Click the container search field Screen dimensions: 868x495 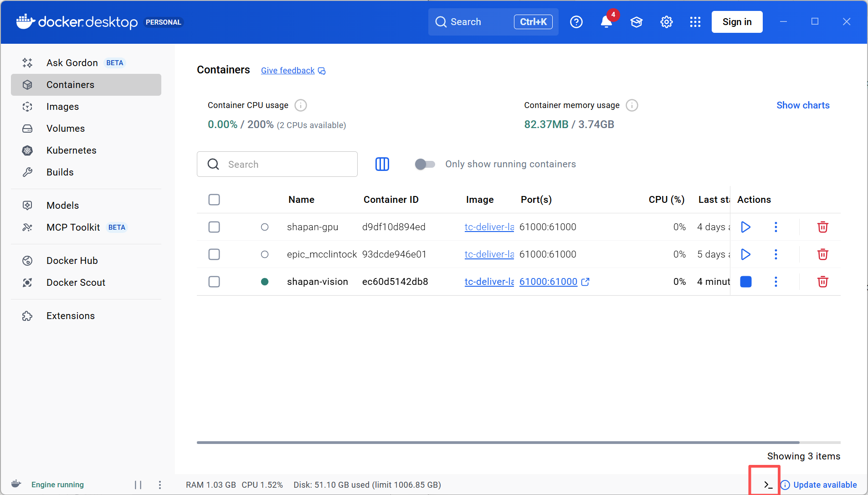click(x=282, y=164)
